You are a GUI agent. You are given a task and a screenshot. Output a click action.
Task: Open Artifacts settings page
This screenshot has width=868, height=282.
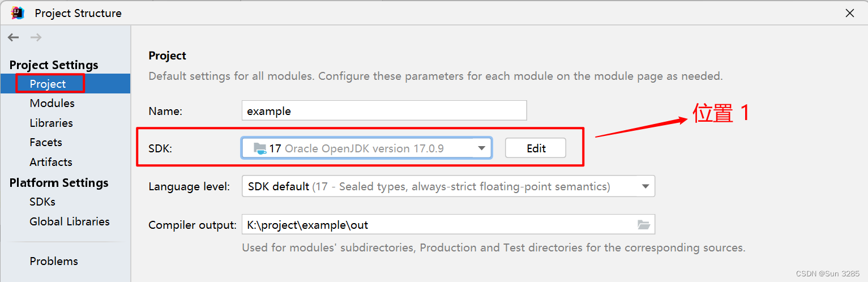tap(51, 162)
